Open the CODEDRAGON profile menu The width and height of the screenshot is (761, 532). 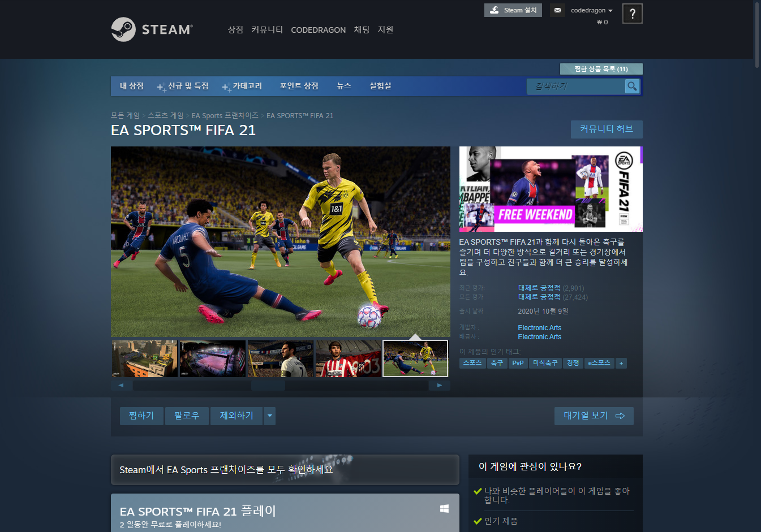coord(318,30)
